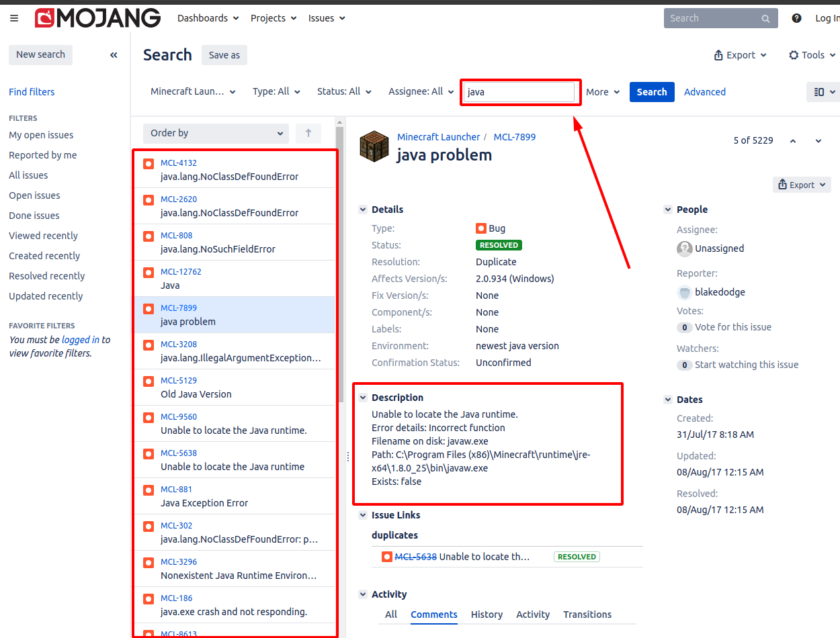Switch to the History tab
Screen dimensions: 840x638
pos(487,614)
